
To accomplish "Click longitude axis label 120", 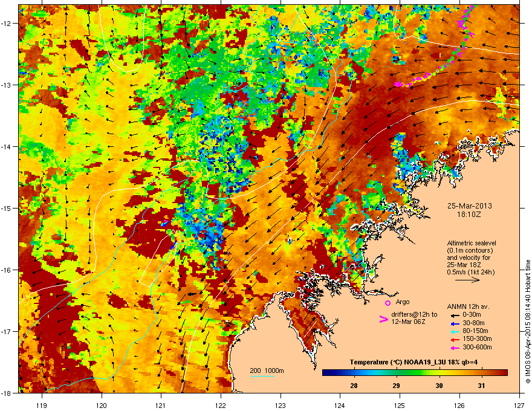I will click(102, 405).
